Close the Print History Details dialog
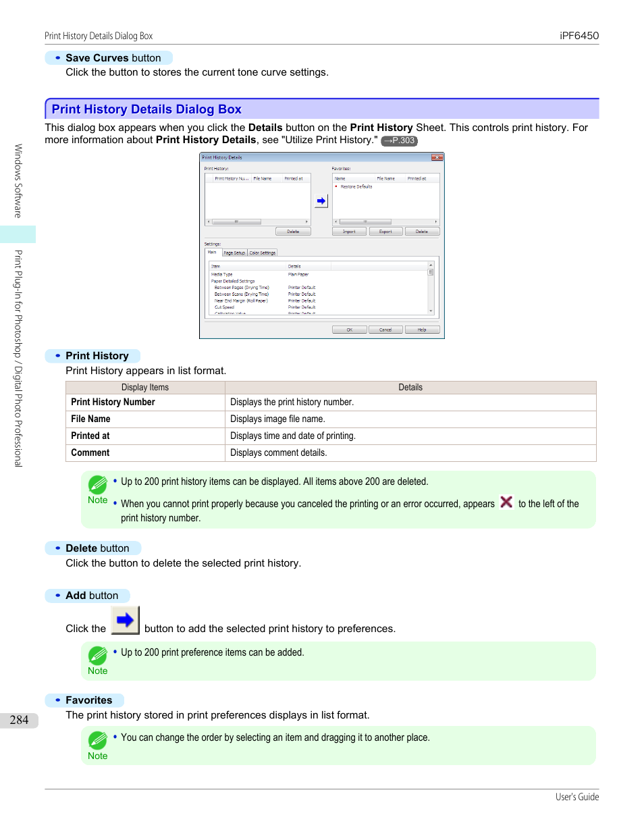644x834 pixels. coord(437,157)
